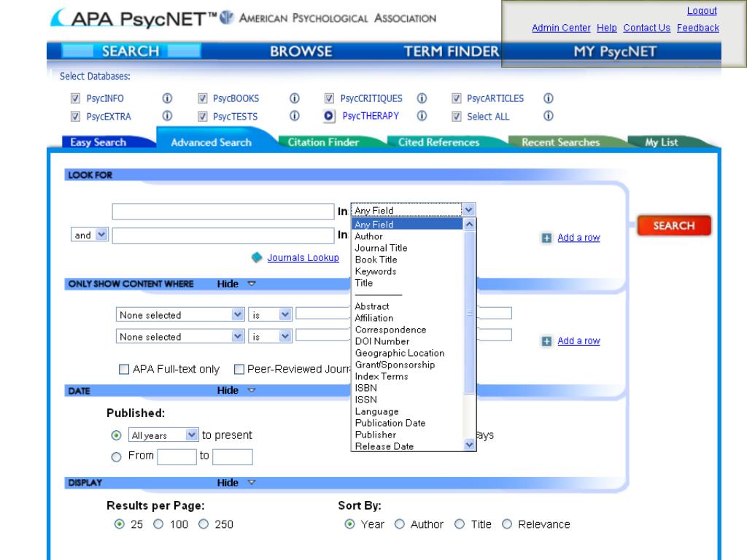Click the first Look For text field
747x560 pixels.
(x=223, y=211)
